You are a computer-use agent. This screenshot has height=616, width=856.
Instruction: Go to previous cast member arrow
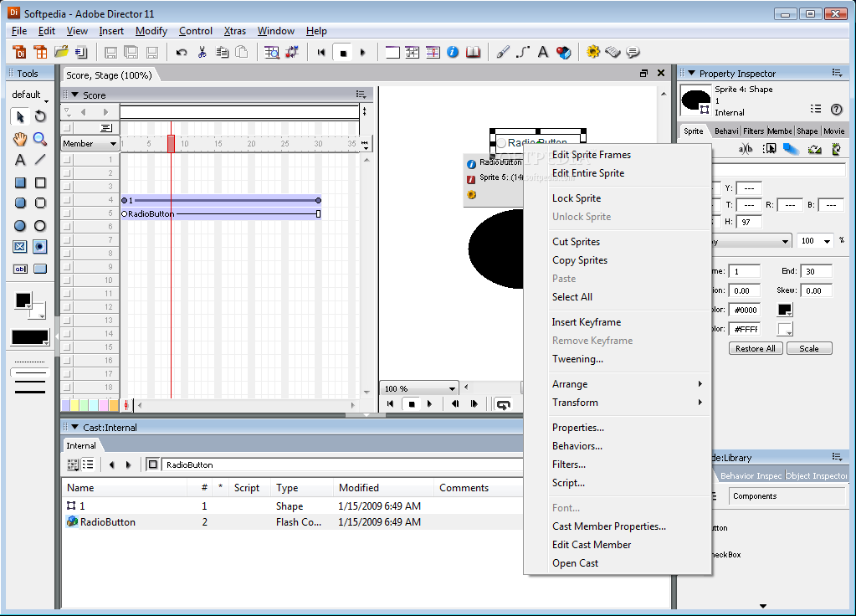click(112, 465)
